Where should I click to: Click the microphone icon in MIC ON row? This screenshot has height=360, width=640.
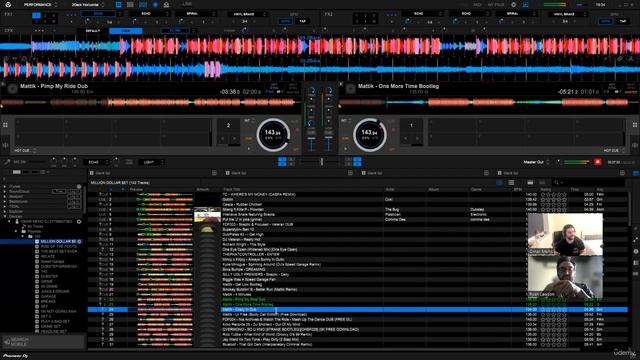click(x=7, y=162)
